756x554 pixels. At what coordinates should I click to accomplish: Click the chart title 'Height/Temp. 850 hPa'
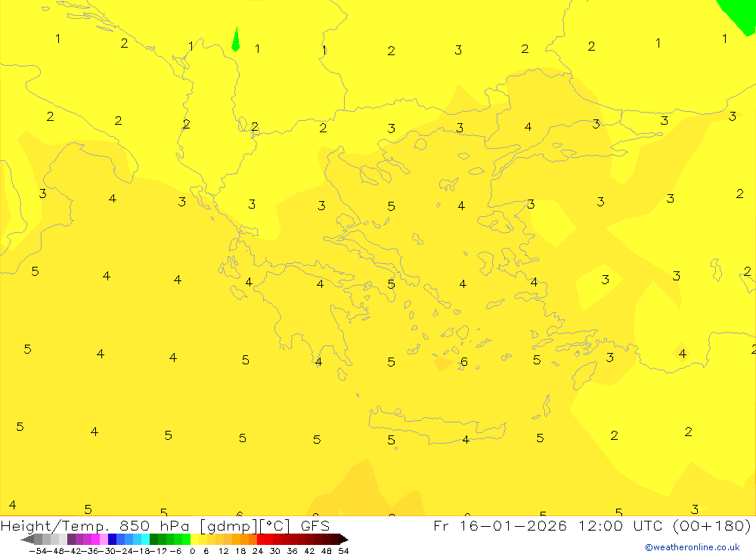pos(95,525)
